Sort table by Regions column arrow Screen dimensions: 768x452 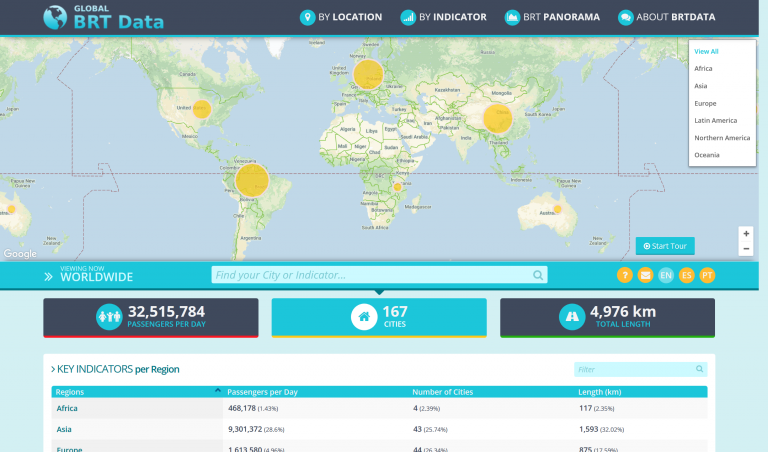tap(218, 391)
